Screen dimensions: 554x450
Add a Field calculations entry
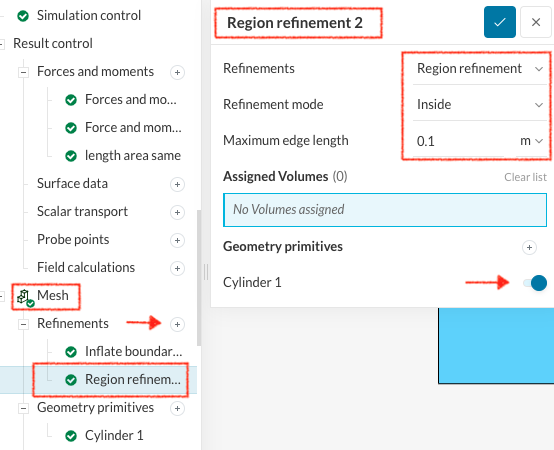coord(177,268)
